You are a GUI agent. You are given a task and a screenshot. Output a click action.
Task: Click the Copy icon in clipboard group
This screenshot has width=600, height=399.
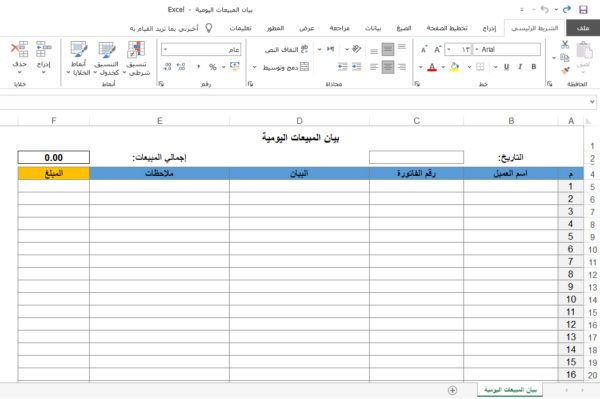[565, 58]
